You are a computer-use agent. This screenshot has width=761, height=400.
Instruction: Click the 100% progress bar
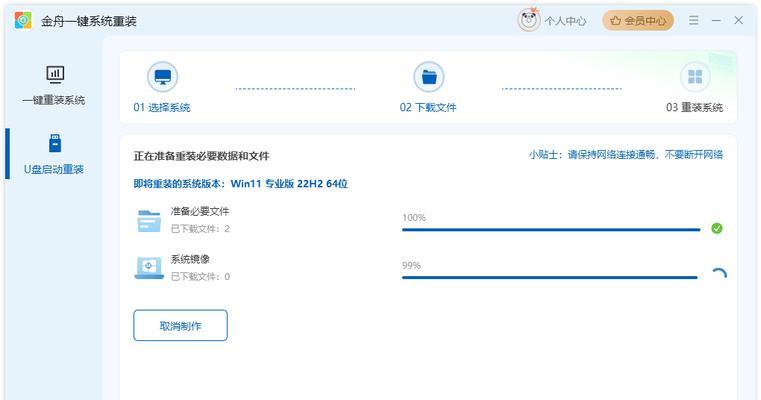(x=551, y=230)
